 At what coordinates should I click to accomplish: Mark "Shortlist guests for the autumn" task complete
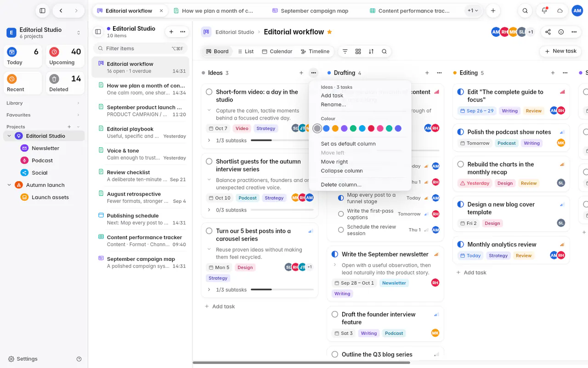click(209, 161)
